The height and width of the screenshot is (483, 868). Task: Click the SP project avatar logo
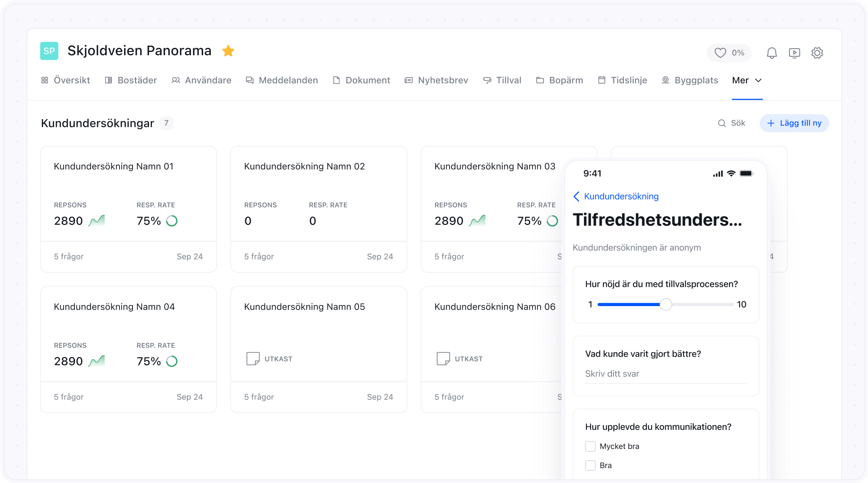tap(49, 51)
